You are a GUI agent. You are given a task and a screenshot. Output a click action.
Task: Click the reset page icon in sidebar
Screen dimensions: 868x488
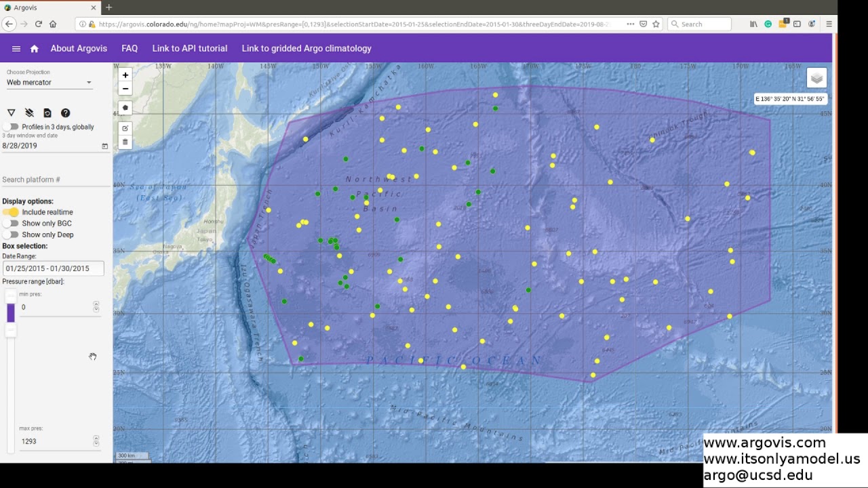coord(47,113)
